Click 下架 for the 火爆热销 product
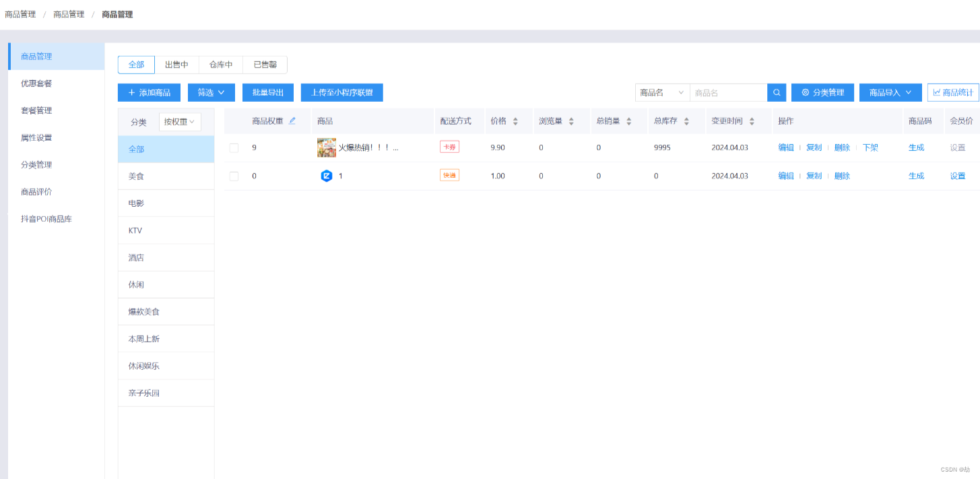 pyautogui.click(x=870, y=148)
